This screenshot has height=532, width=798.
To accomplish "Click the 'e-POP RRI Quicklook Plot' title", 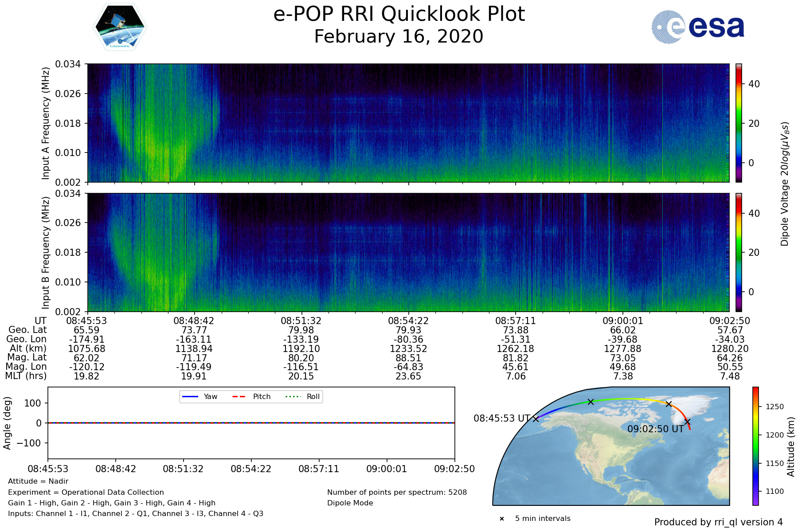I will click(x=399, y=14).
